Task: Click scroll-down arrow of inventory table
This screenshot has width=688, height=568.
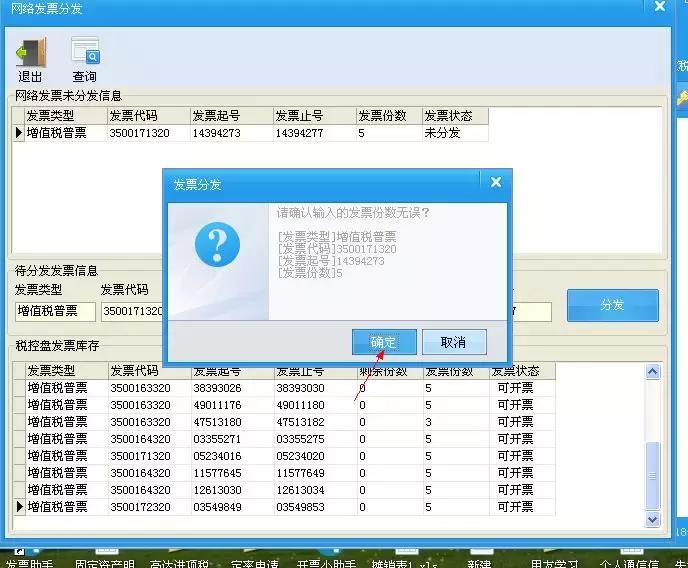Action: point(652,520)
